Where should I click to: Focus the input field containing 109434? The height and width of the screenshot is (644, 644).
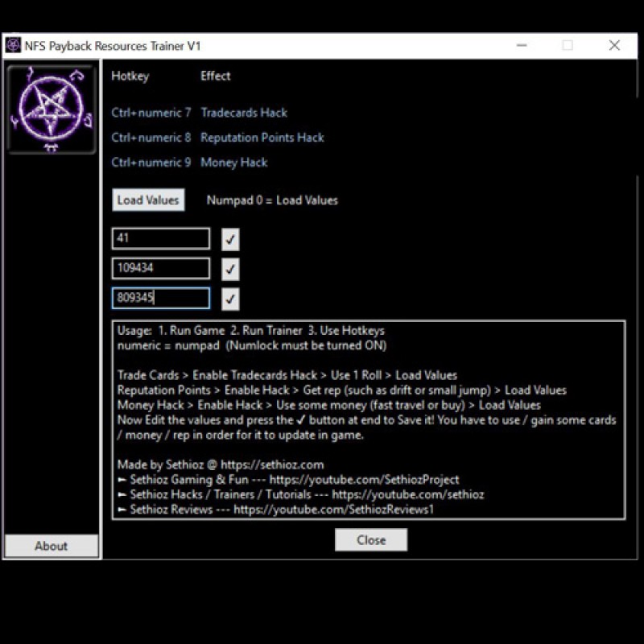(161, 268)
